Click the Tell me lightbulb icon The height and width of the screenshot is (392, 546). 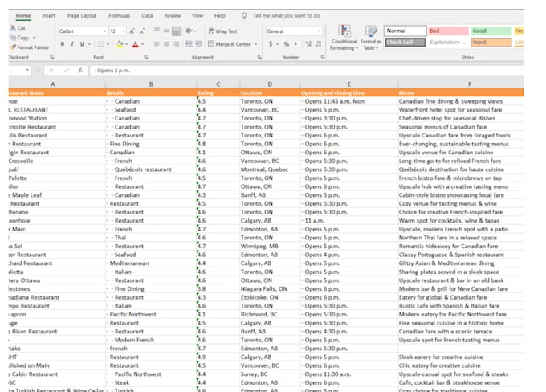[244, 16]
